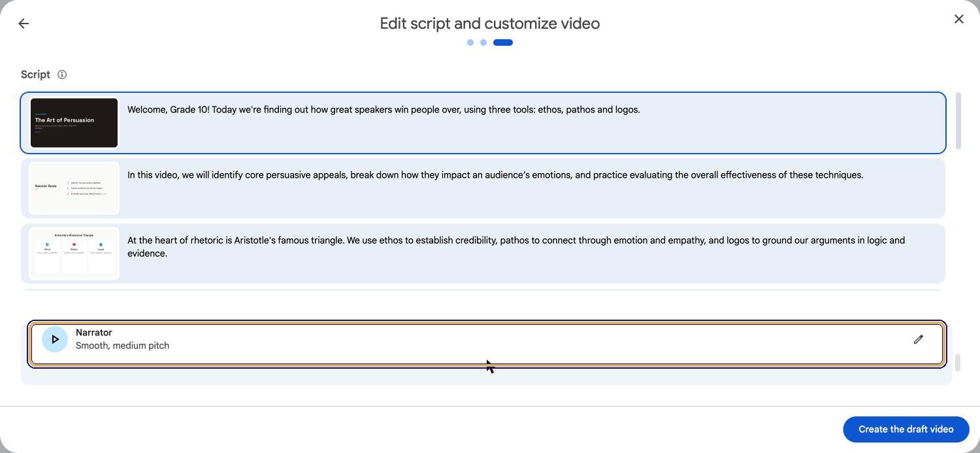Play the Narrator voice preview
This screenshot has width=980, height=453.
click(x=55, y=339)
